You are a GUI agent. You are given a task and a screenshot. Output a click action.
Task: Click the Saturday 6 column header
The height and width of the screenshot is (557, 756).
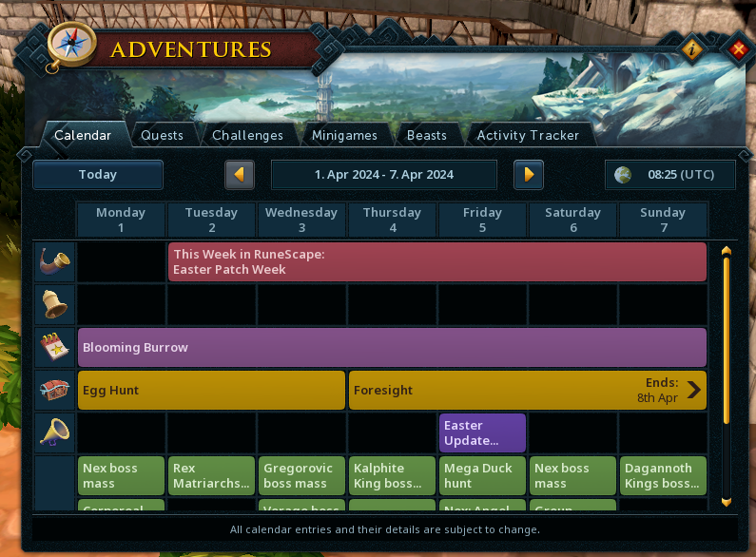[572, 220]
